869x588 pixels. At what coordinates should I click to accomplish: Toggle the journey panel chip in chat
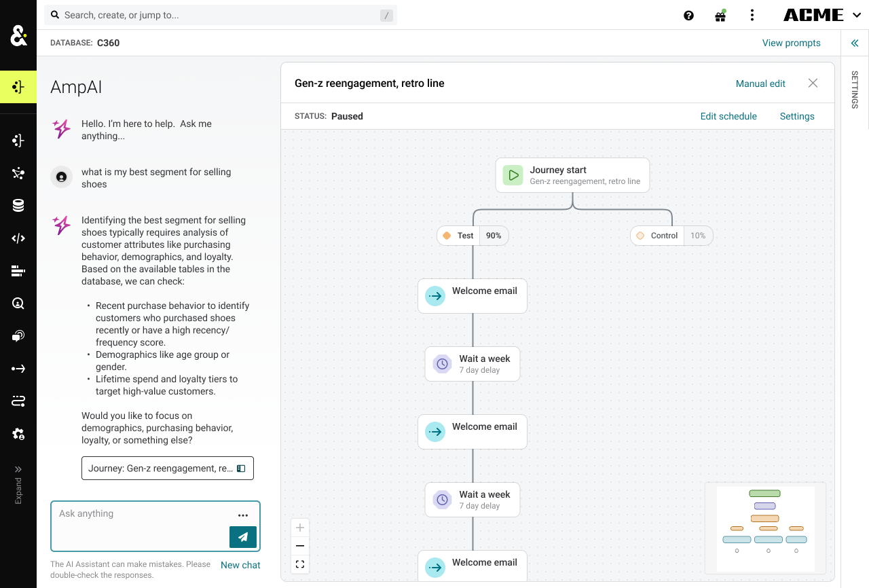click(168, 468)
